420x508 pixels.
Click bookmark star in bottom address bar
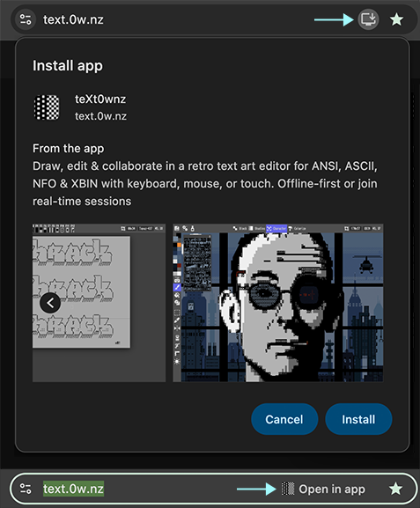coord(395,489)
